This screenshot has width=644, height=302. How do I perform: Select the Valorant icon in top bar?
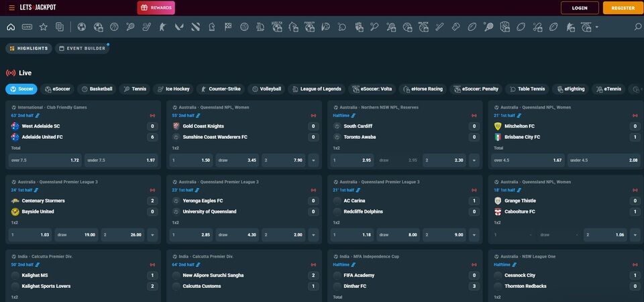(x=179, y=27)
